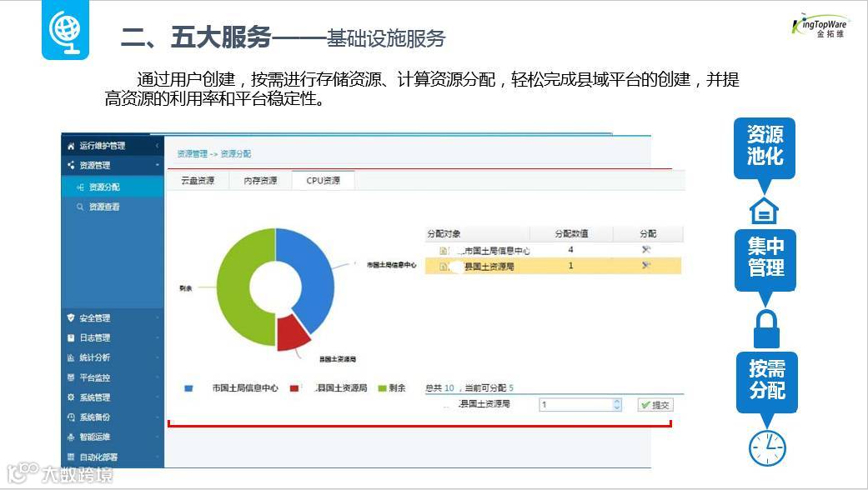
Task: Click the globe icon in slide header
Action: pyautogui.click(x=65, y=30)
